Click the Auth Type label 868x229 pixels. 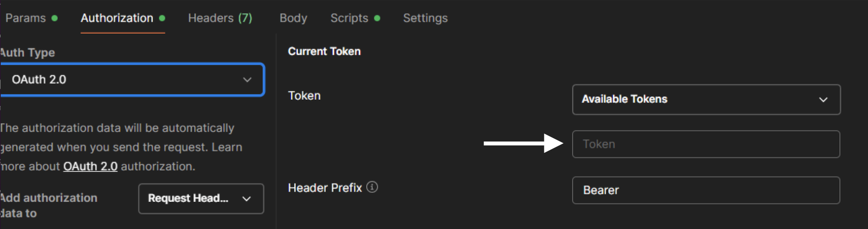27,52
